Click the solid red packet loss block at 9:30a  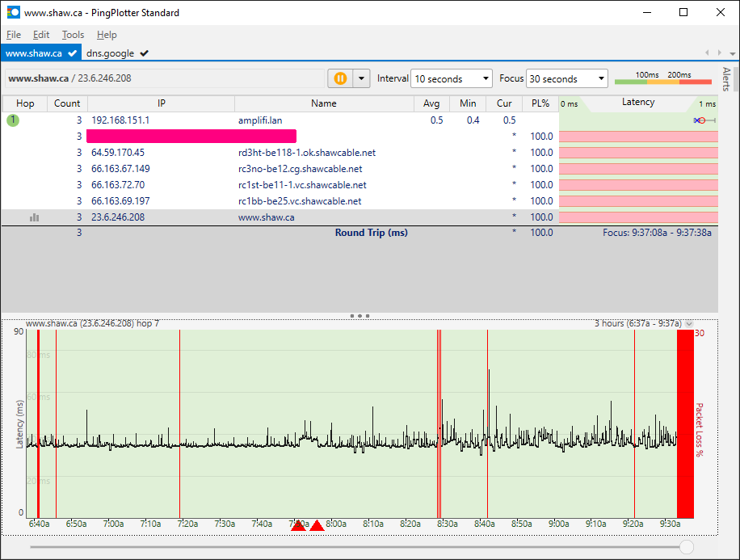tap(685, 423)
